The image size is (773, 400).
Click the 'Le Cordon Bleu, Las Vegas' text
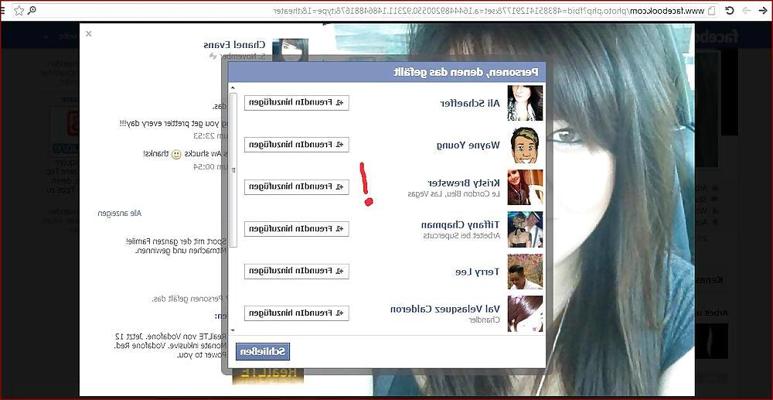click(454, 194)
